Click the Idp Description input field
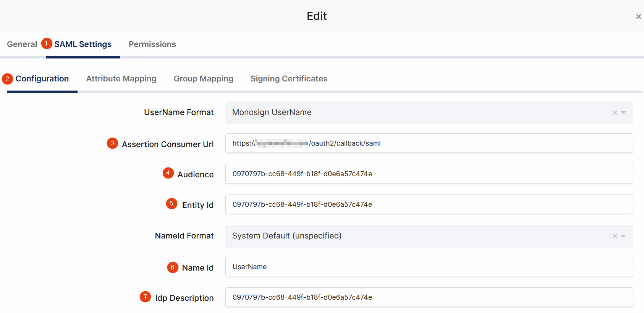This screenshot has width=644, height=313. tap(429, 297)
